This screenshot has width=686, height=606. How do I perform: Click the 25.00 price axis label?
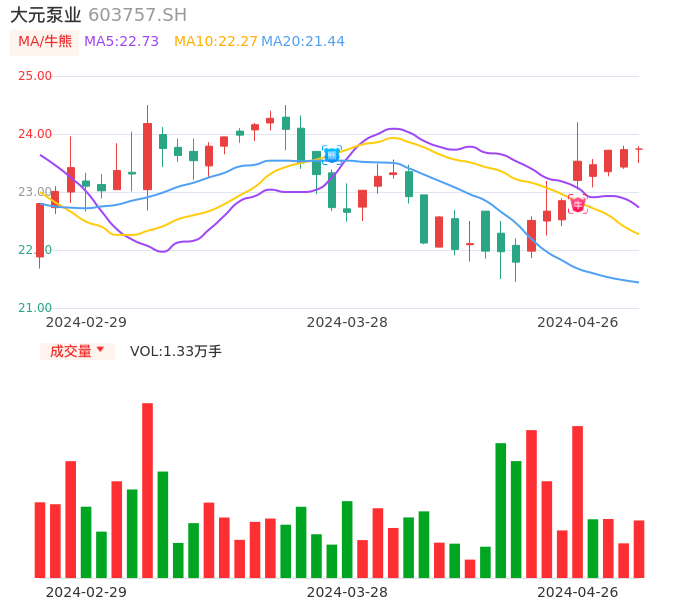pos(35,76)
